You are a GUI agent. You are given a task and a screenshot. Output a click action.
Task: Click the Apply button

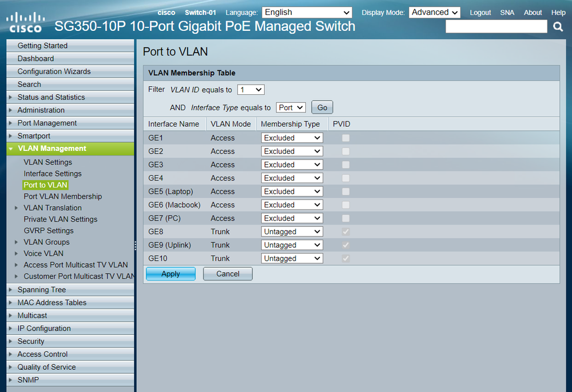(x=170, y=274)
